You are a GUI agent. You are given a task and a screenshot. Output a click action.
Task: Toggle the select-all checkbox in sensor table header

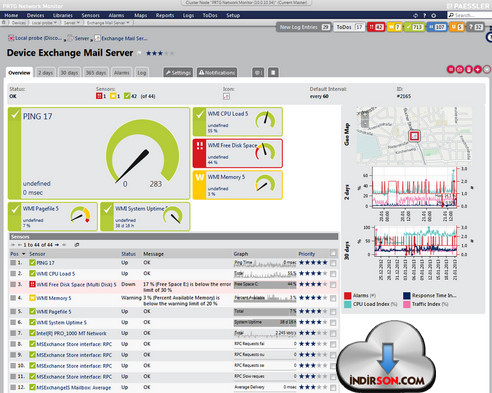coord(333,253)
